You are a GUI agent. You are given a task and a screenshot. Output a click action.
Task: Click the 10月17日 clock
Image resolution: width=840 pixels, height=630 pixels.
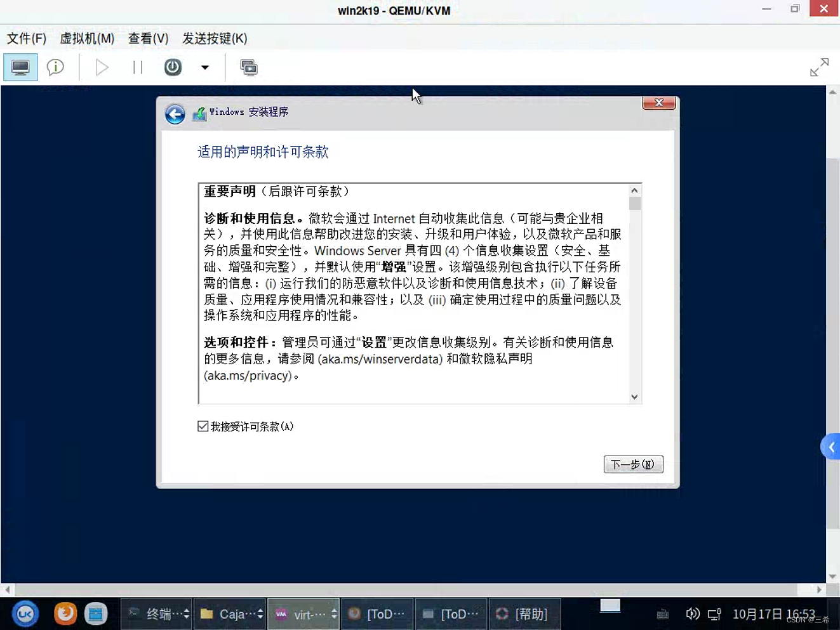coord(773,614)
